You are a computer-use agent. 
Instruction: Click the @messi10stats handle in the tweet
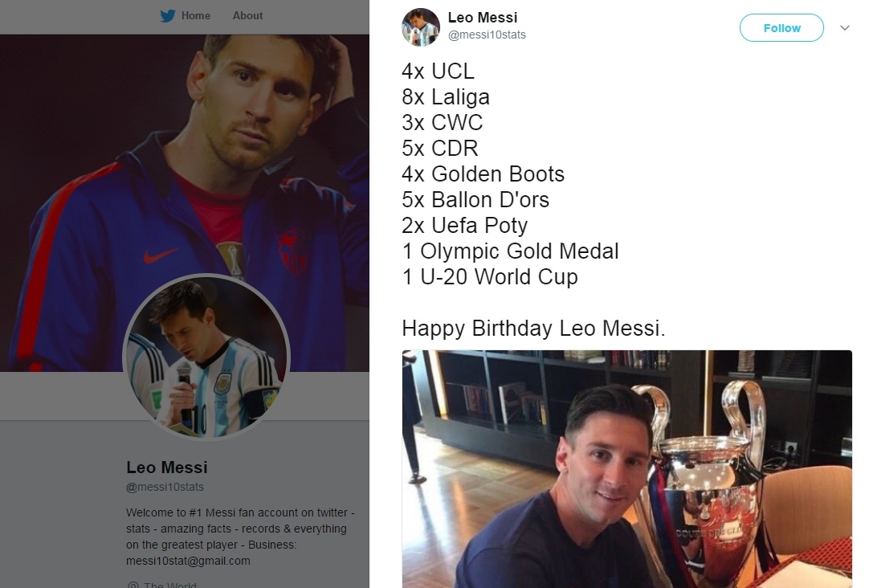pos(487,35)
